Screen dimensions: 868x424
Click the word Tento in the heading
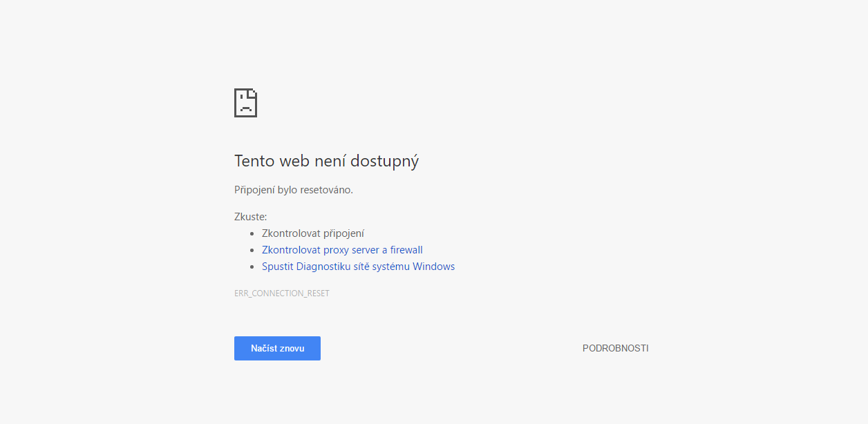click(254, 161)
